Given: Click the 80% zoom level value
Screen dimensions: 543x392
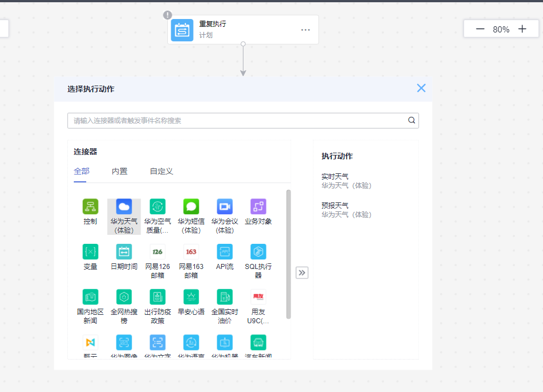Looking at the screenshot, I should coord(501,30).
